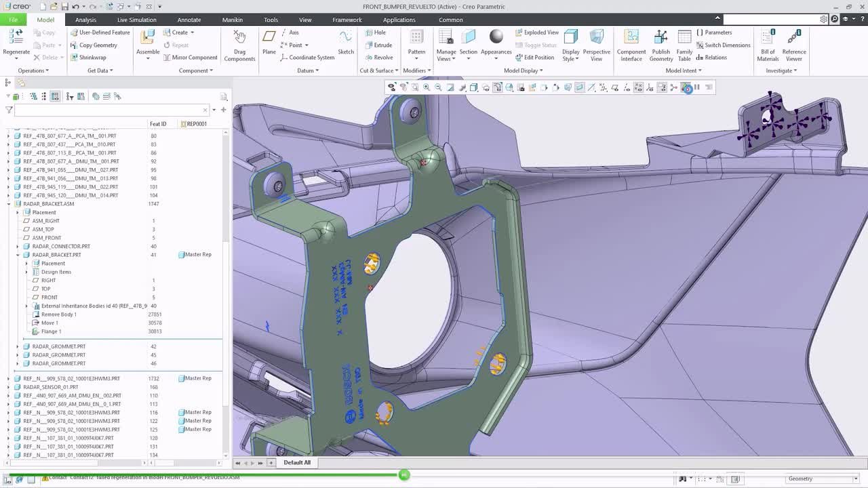
Task: Open Create dropdown arrow
Action: tap(192, 33)
